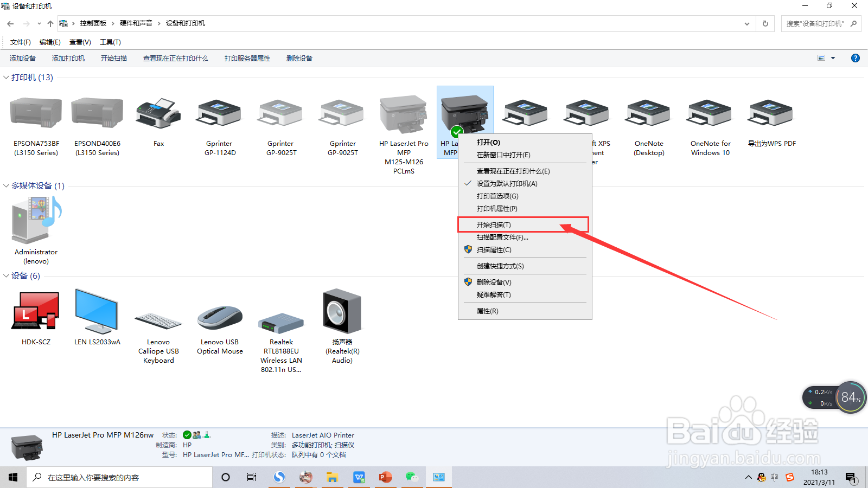Show hidden system tray icons
Viewport: 868px width, 488px height.
[748, 477]
